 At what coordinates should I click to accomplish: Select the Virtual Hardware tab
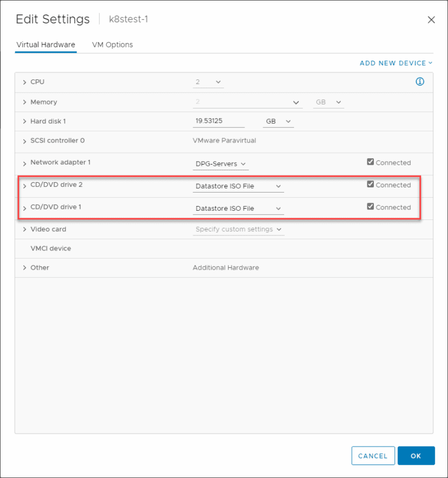(x=45, y=44)
